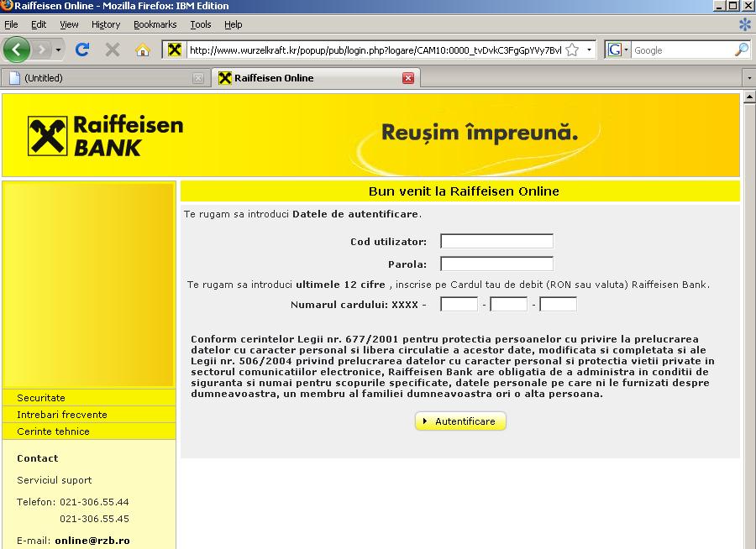Open the list all tabs dropdown
This screenshot has height=549, width=756.
[748, 78]
